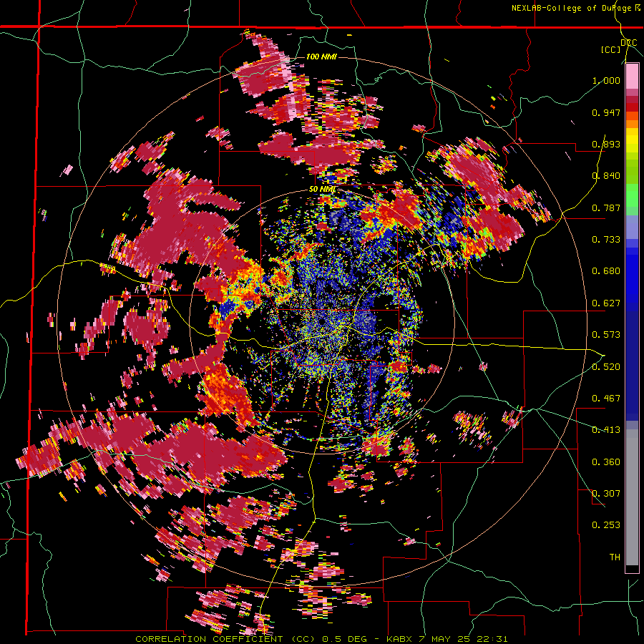Click the 0.573 scale label
Viewport: 644px width, 644px height.
(606, 335)
